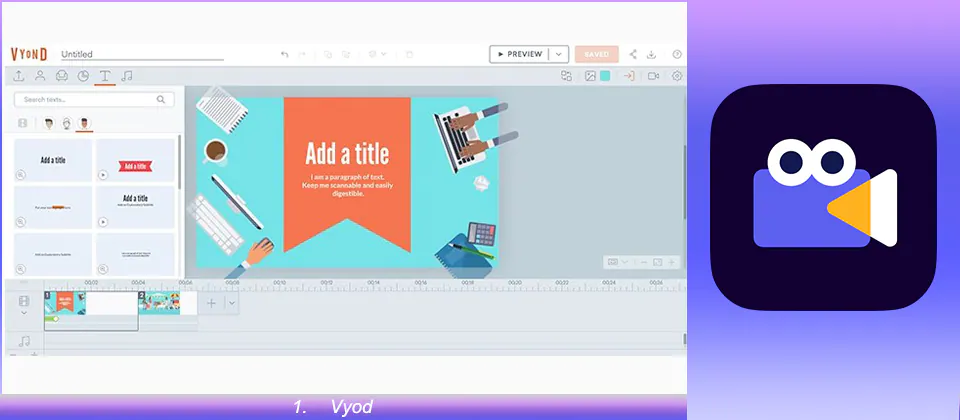
Task: Open the Chart library
Action: tap(83, 76)
